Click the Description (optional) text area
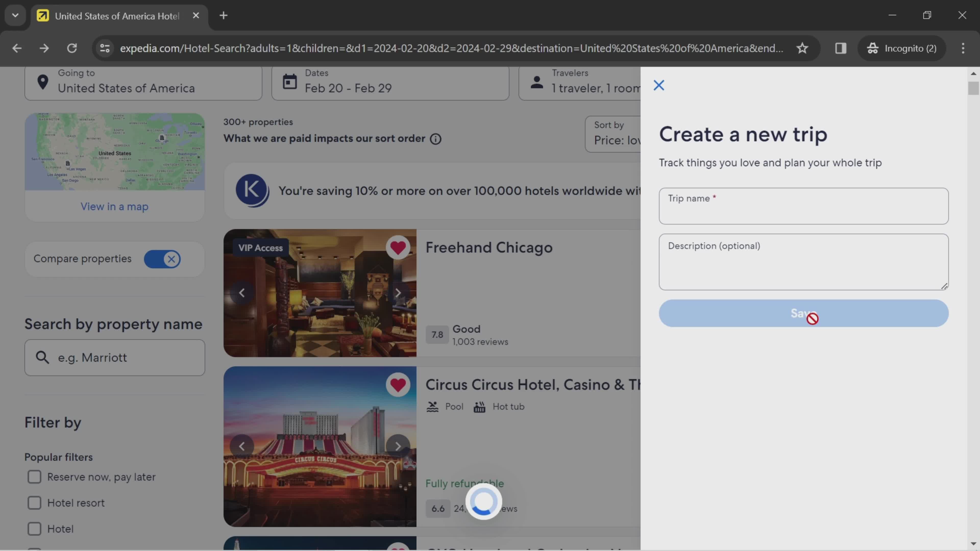 tap(803, 262)
